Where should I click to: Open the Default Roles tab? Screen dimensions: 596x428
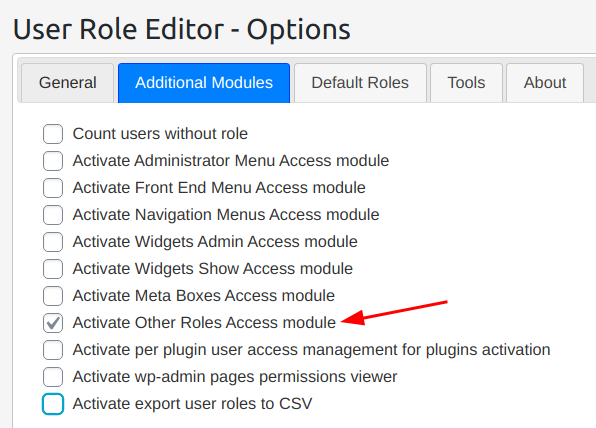360,83
